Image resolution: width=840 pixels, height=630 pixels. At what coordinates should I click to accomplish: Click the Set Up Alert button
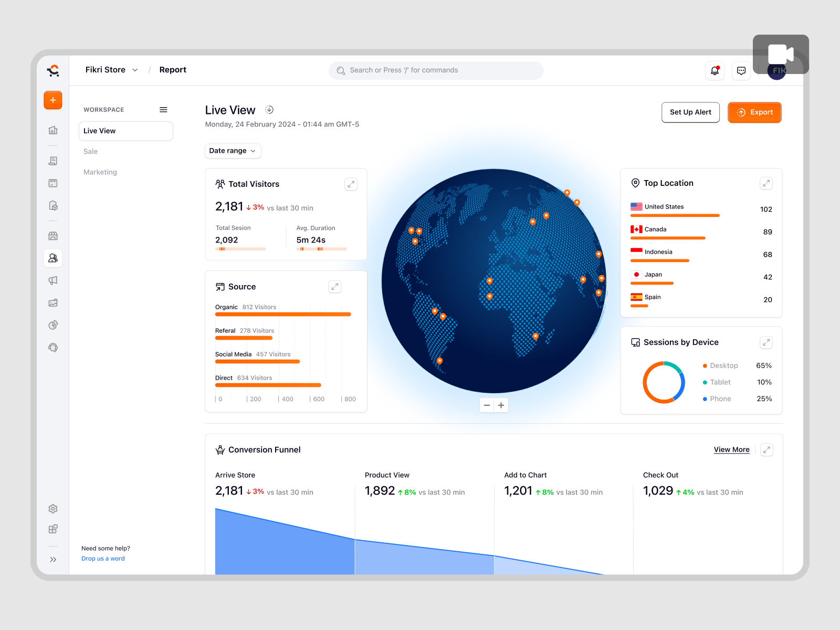[x=690, y=112]
